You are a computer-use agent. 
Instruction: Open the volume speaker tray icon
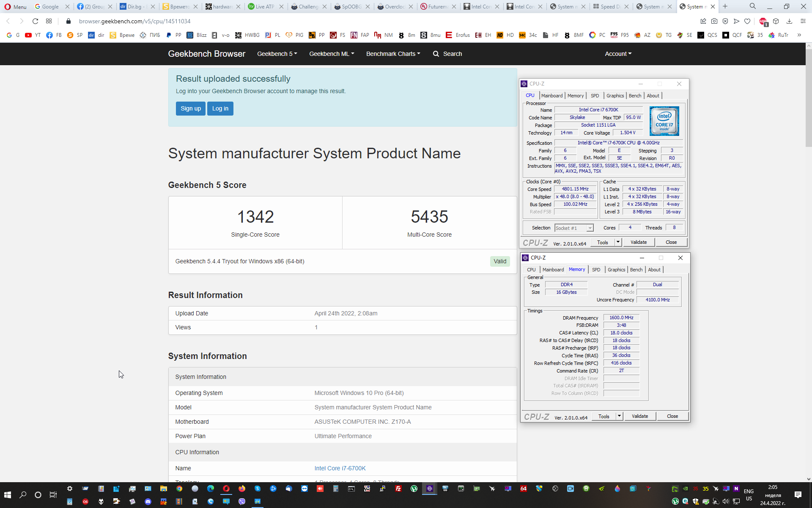point(726,502)
